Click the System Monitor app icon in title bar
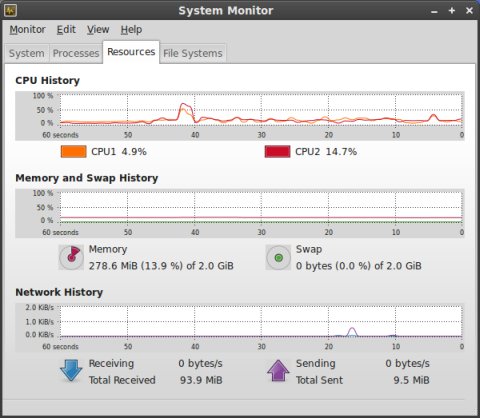The width and height of the screenshot is (480, 418). pos(10,11)
